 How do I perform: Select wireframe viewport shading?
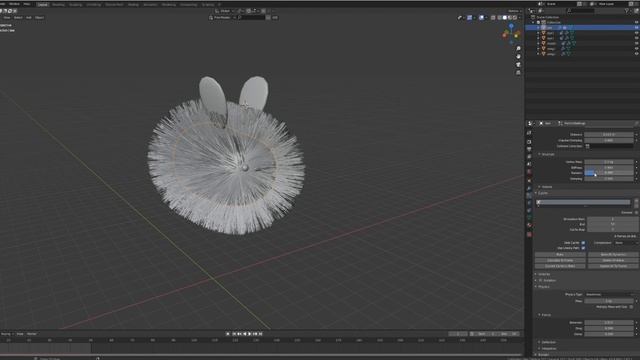tap(499, 18)
